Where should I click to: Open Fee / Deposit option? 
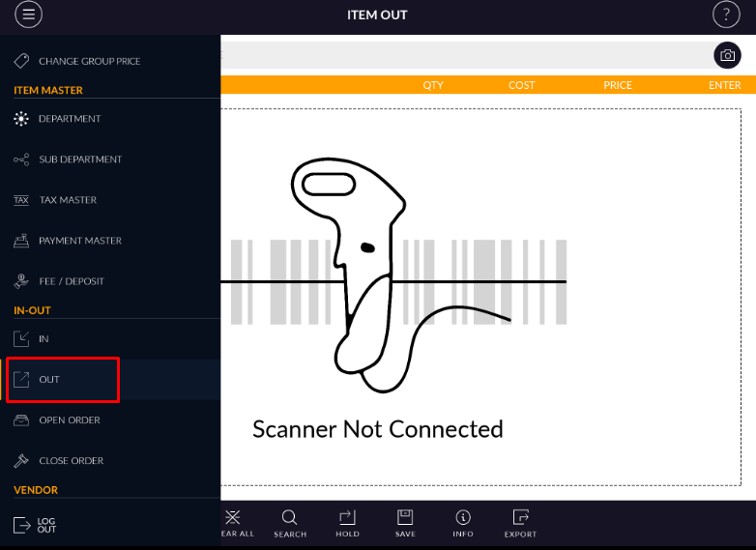(71, 281)
